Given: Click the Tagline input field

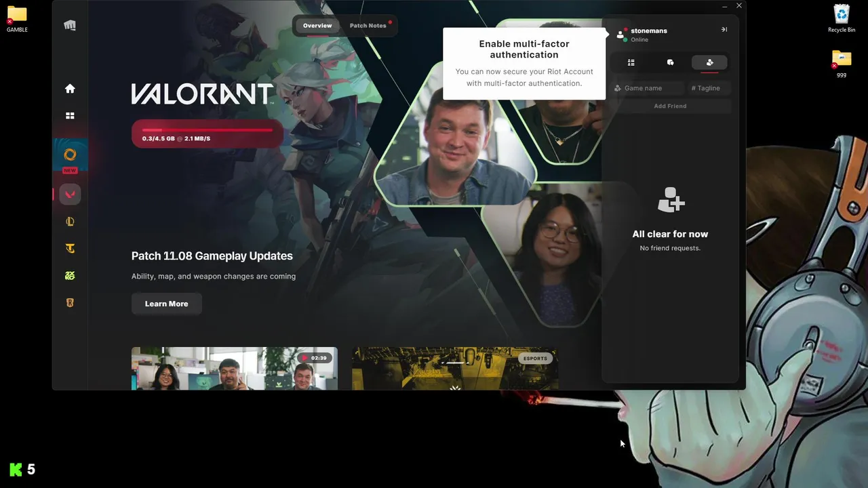Looking at the screenshot, I should (x=709, y=88).
